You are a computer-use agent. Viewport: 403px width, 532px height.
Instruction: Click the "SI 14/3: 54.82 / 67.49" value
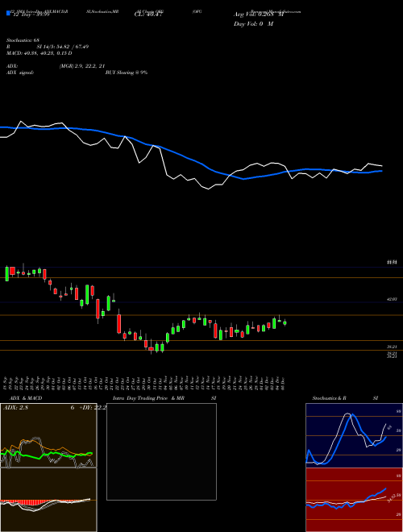63,47
